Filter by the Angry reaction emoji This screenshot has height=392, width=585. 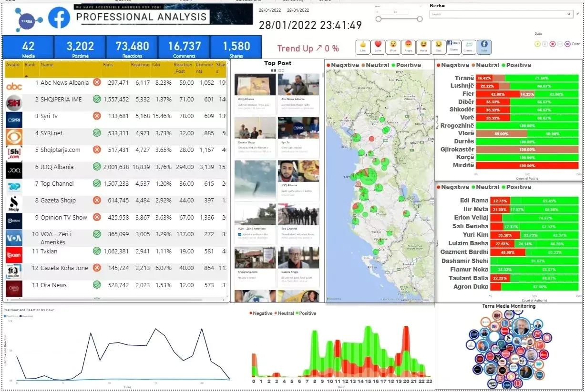409,47
